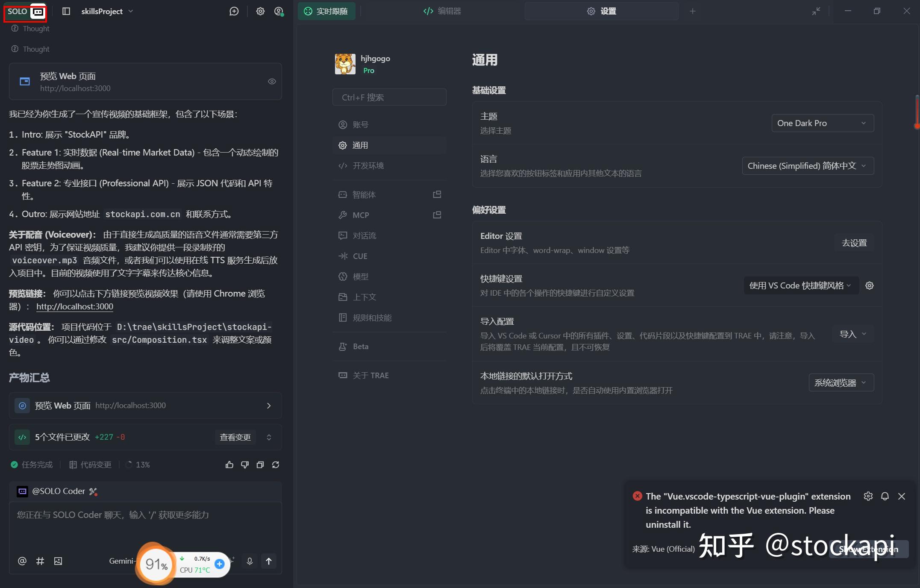Open http://localhost:3000 link in message
The image size is (920, 588).
[x=75, y=306]
